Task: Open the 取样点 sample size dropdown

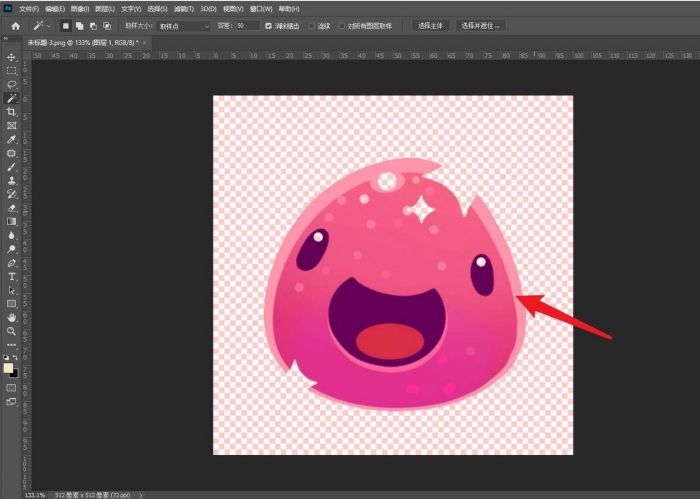Action: coord(185,25)
